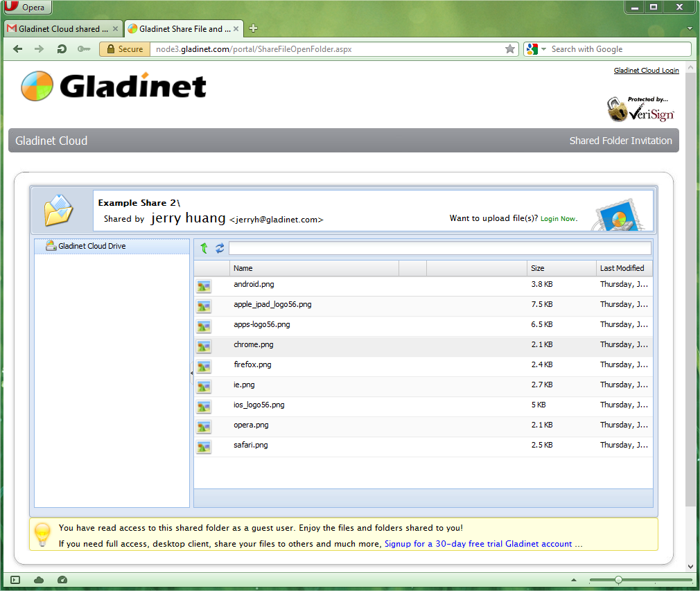The height and width of the screenshot is (591, 700).
Task: Open the search engine dropdown arrow
Action: click(x=543, y=49)
